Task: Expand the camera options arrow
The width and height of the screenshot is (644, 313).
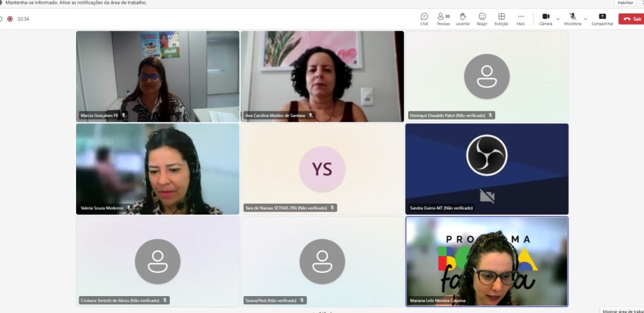Action: tap(558, 19)
